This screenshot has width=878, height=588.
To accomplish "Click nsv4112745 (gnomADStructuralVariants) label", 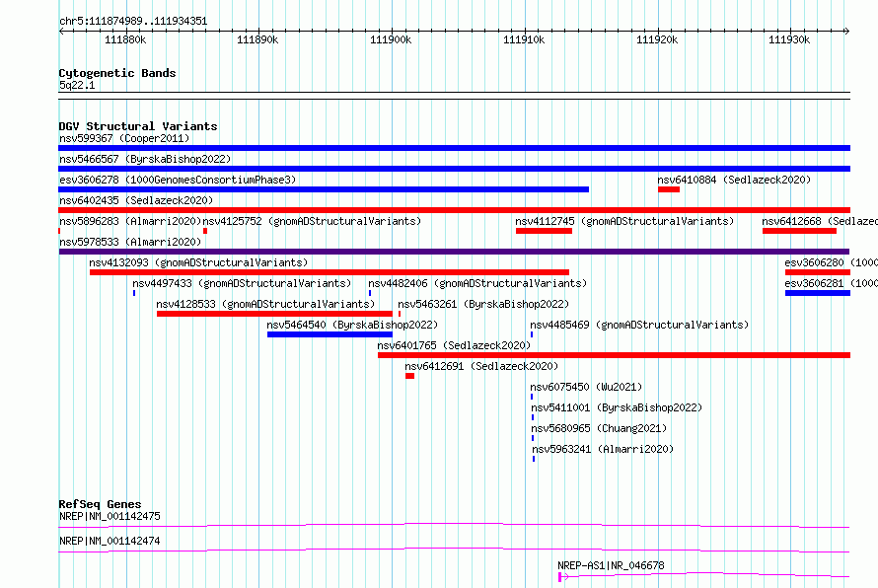I will (x=624, y=221).
